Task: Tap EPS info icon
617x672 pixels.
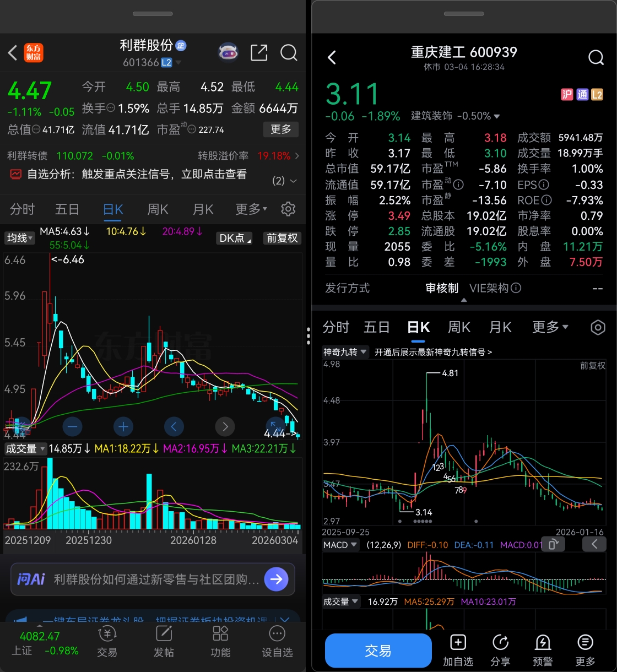Action: tap(544, 185)
